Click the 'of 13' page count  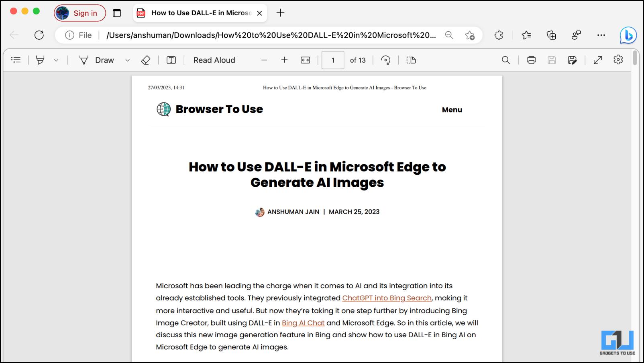click(x=358, y=60)
